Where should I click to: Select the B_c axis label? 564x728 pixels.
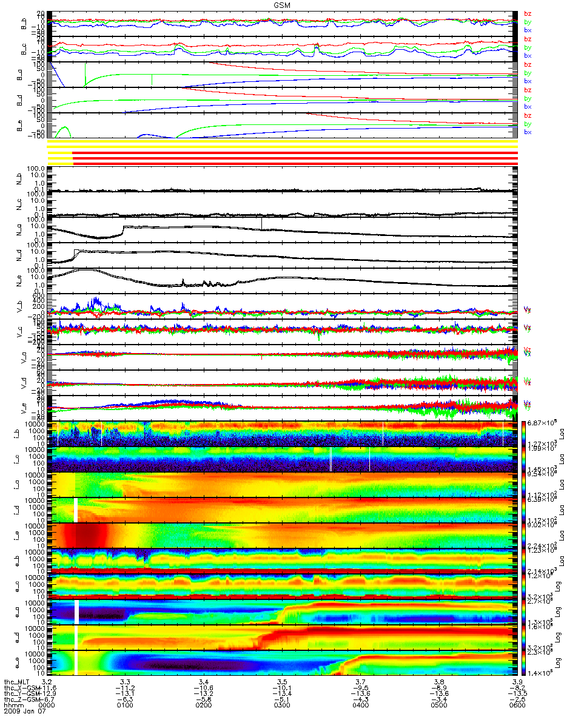pyautogui.click(x=25, y=49)
